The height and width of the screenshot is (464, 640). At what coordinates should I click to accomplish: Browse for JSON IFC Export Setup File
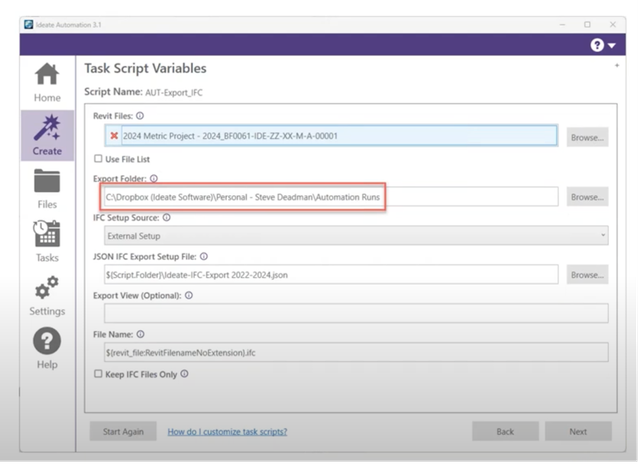[x=587, y=274]
